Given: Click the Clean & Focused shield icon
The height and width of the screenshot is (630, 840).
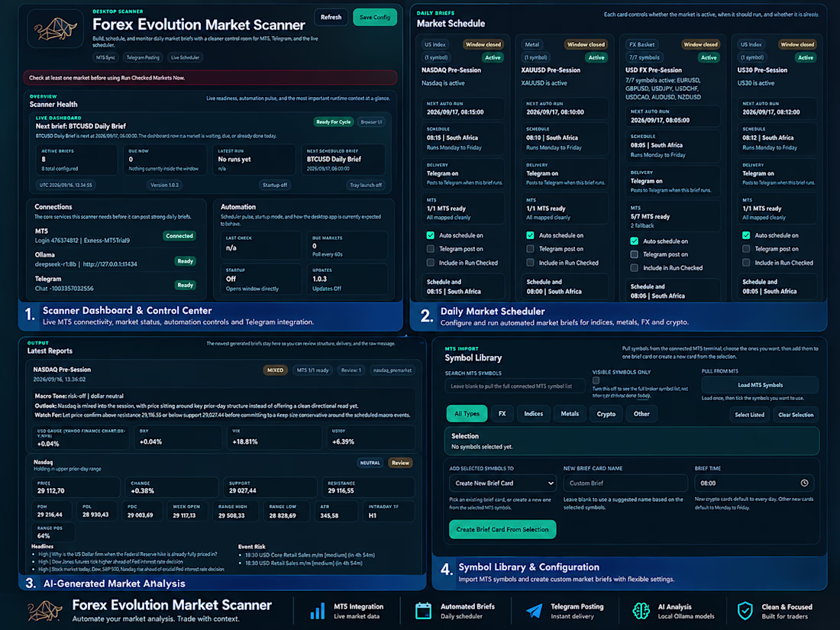Looking at the screenshot, I should click(x=745, y=611).
